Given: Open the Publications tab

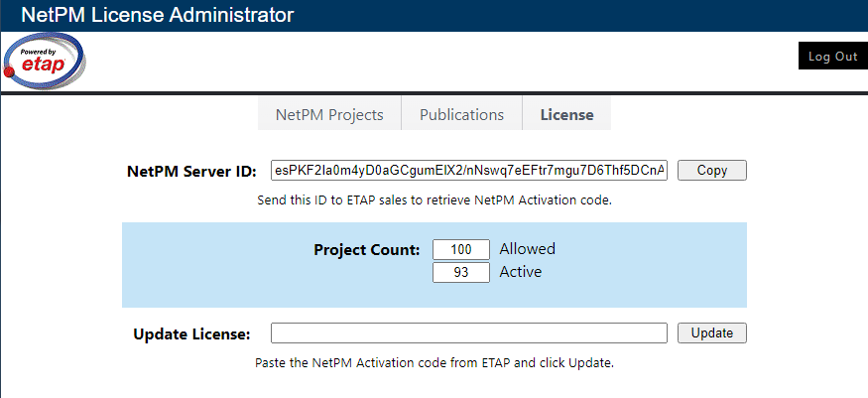Looking at the screenshot, I should coord(461,114).
